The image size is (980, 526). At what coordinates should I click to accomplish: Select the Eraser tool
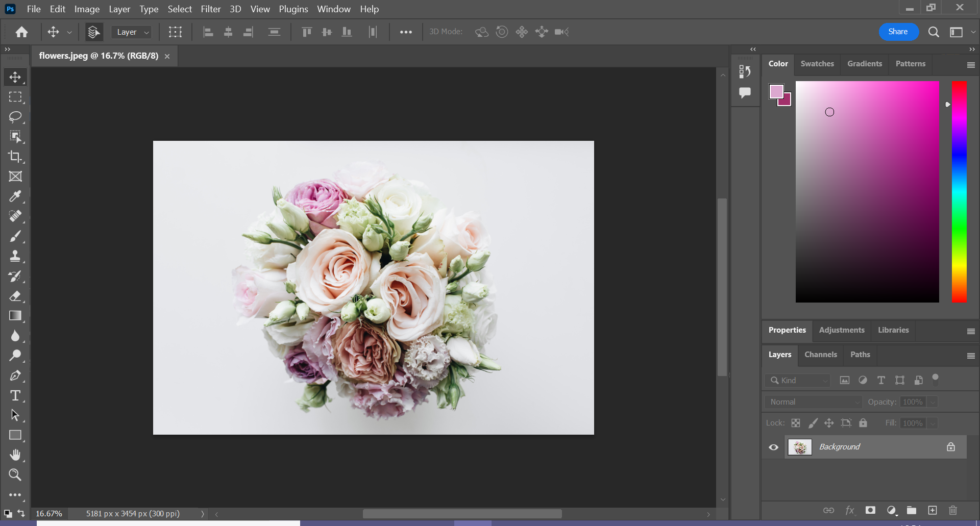(15, 296)
